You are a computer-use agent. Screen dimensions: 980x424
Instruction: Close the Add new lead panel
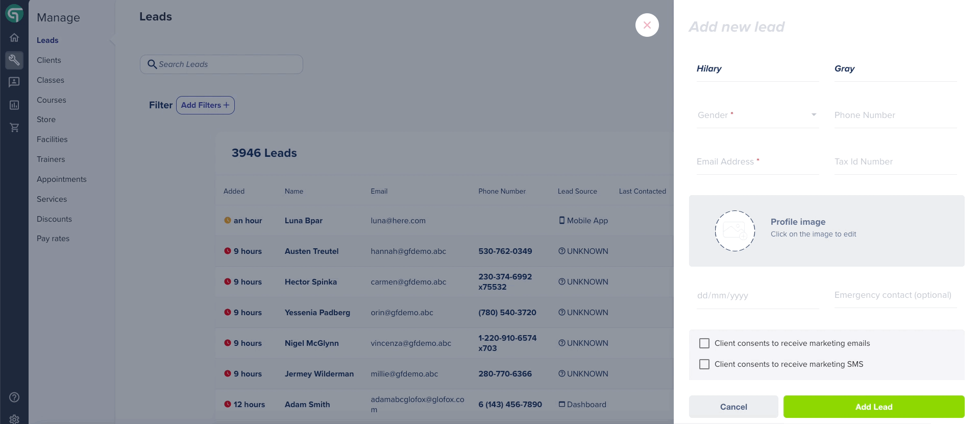pyautogui.click(x=647, y=25)
